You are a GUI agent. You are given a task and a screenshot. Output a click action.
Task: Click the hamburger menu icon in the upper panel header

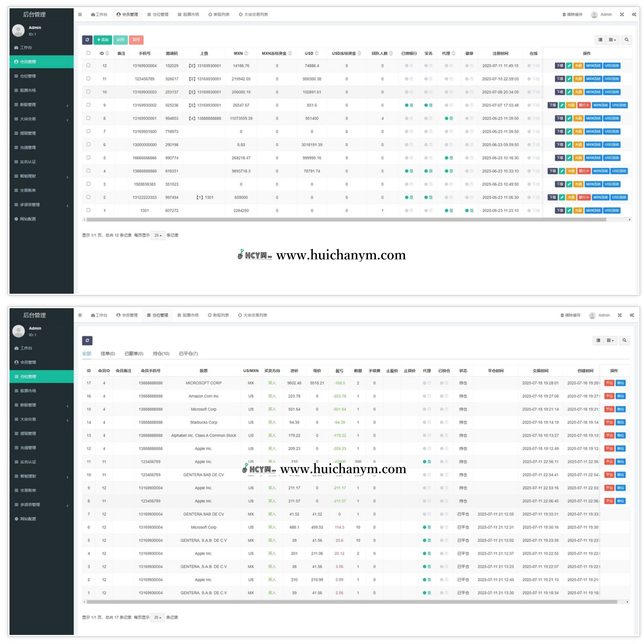(80, 14)
